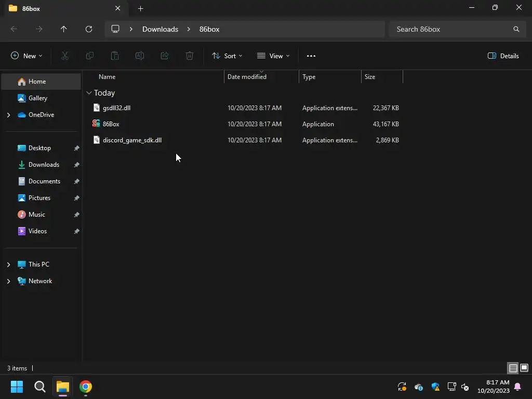Go back with the left arrow
Image resolution: width=532 pixels, height=399 pixels.
click(14, 29)
